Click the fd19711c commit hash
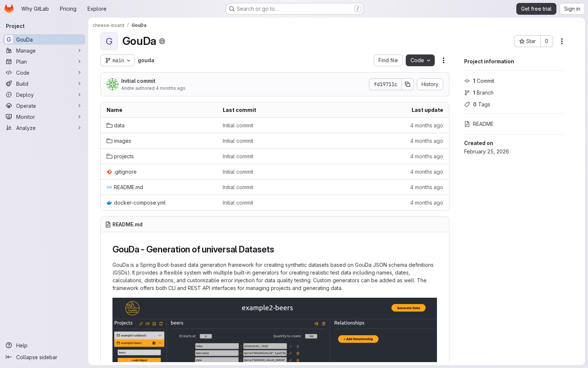Viewport: 588px width, 368px height. click(x=386, y=84)
